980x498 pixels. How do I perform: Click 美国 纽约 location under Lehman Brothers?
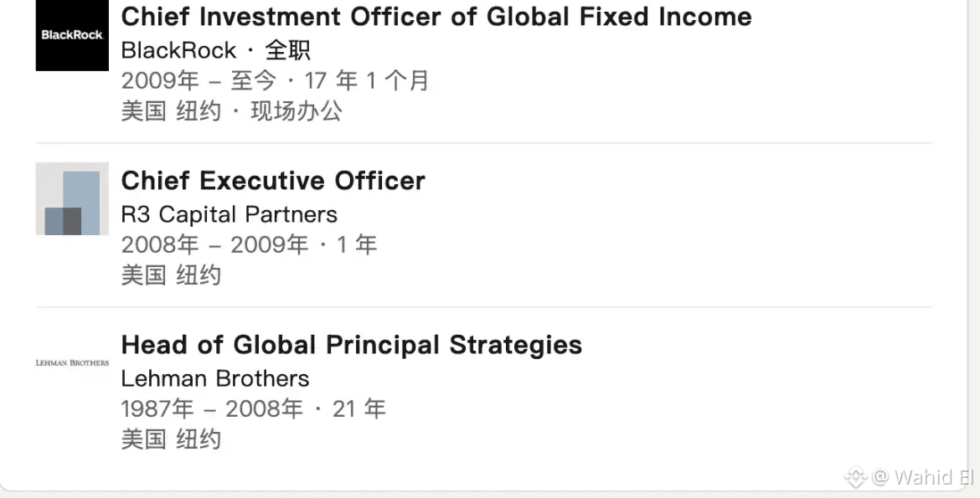click(171, 439)
